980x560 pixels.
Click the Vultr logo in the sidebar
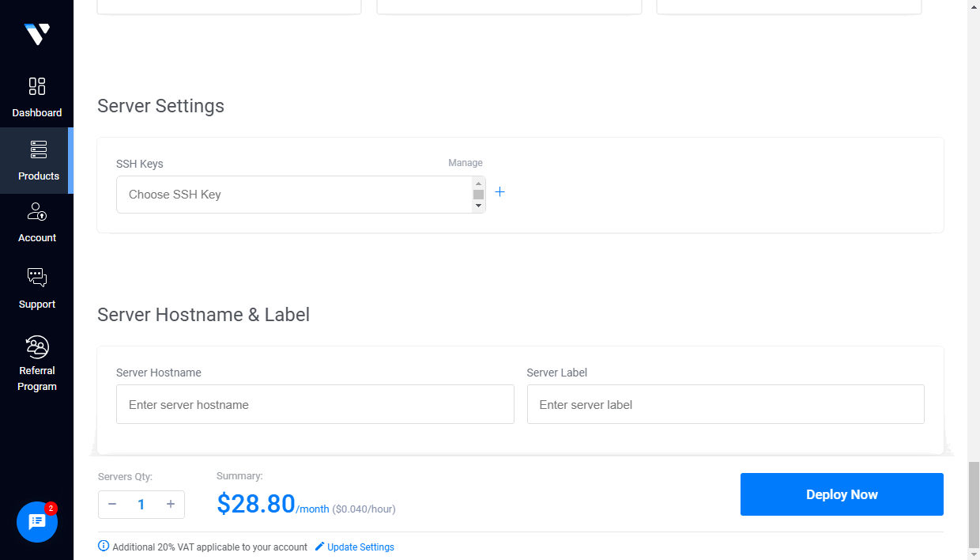tap(36, 33)
